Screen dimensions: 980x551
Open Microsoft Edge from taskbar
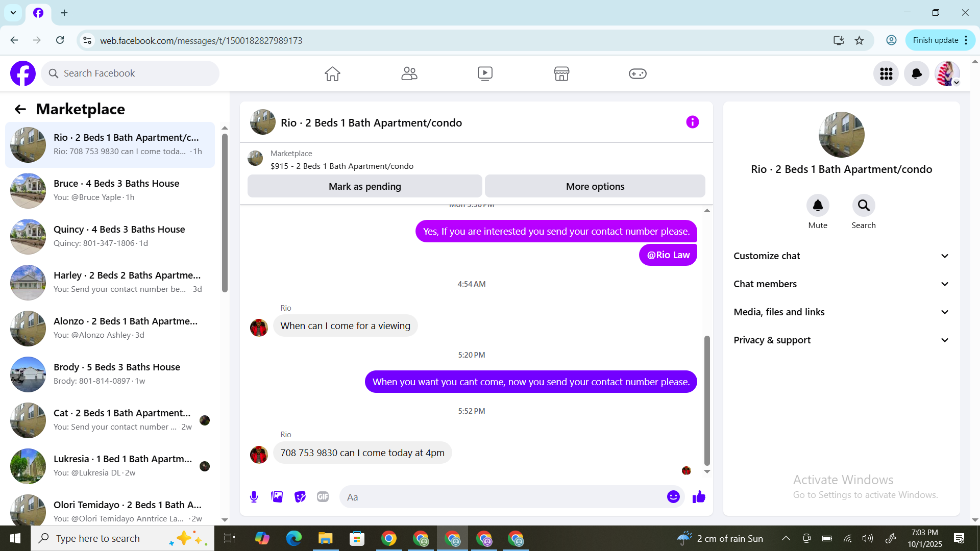click(x=293, y=538)
